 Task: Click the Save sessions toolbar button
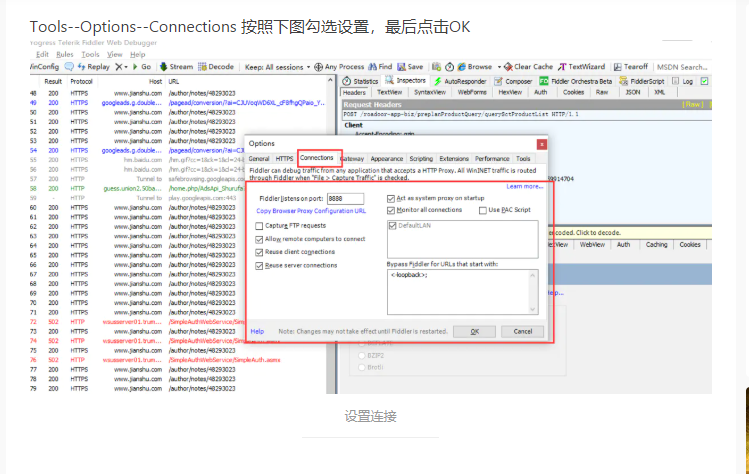tap(410, 67)
